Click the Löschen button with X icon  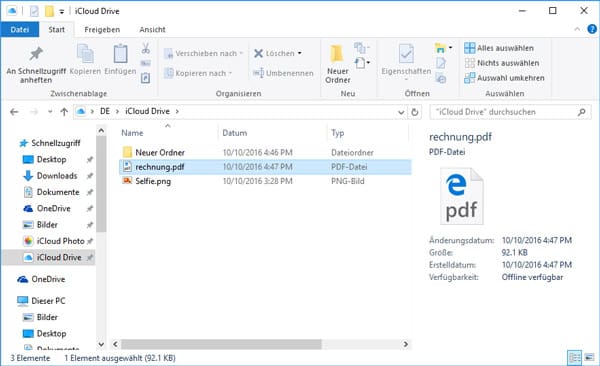click(274, 53)
